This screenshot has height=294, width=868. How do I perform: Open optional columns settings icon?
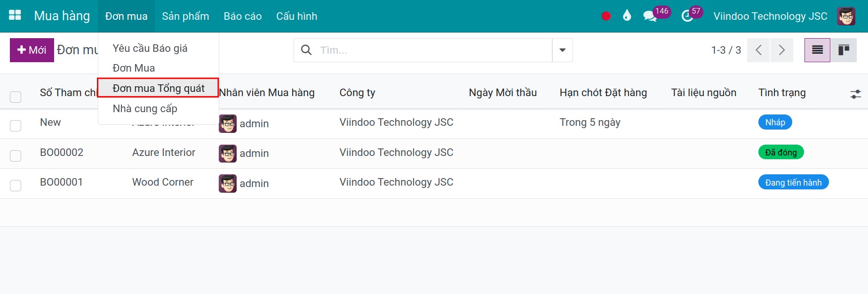856,94
